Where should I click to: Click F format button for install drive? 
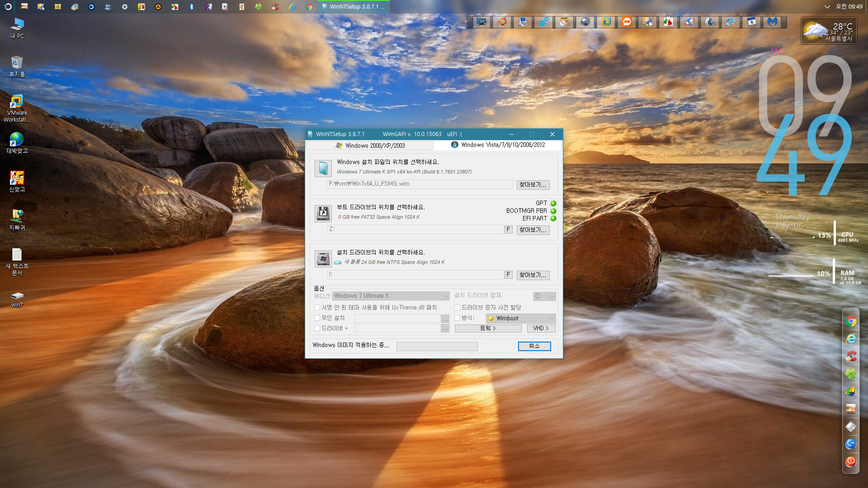[508, 275]
